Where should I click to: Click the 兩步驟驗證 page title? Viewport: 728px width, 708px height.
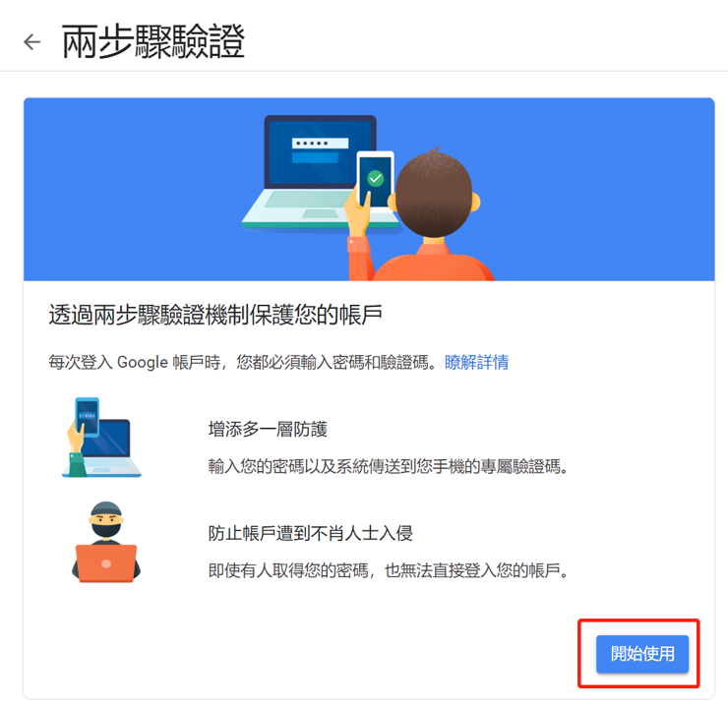(152, 41)
